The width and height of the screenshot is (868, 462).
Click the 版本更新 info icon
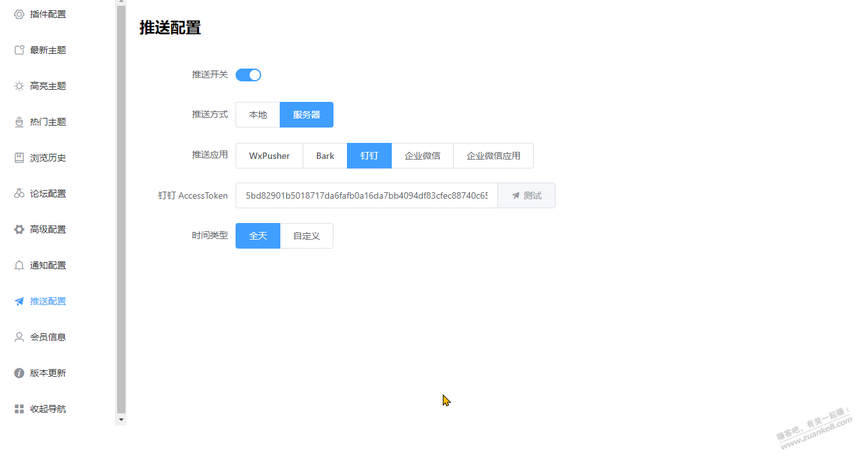(x=19, y=373)
